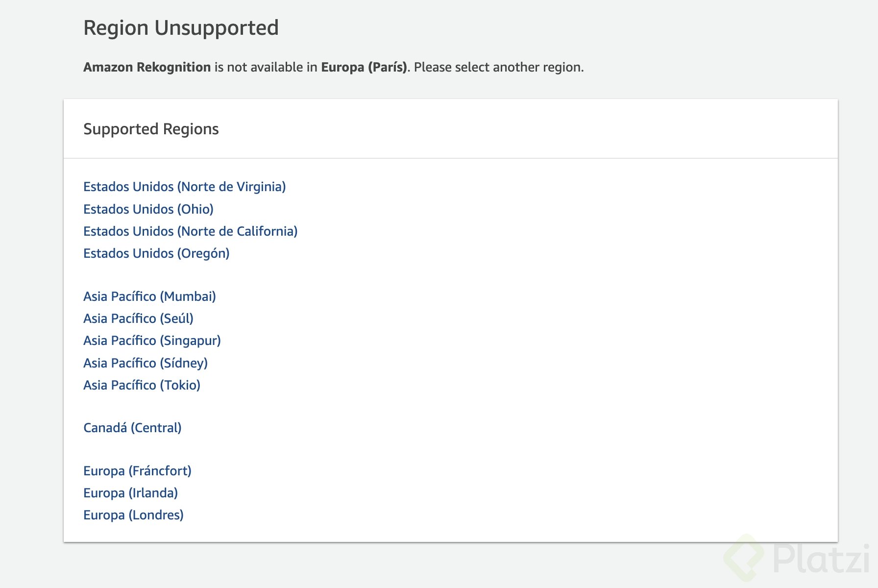878x588 pixels.
Task: Click "Please select another region" message
Action: [499, 67]
